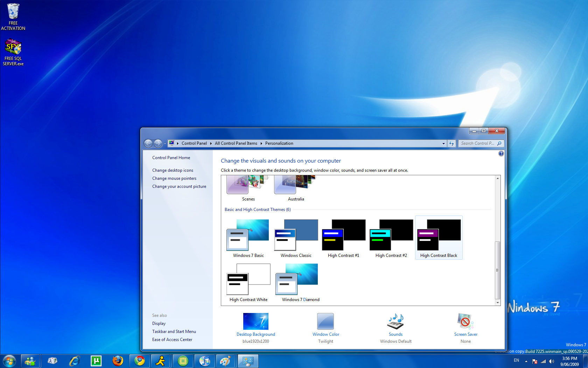Launch Firefox from the taskbar

point(118,361)
